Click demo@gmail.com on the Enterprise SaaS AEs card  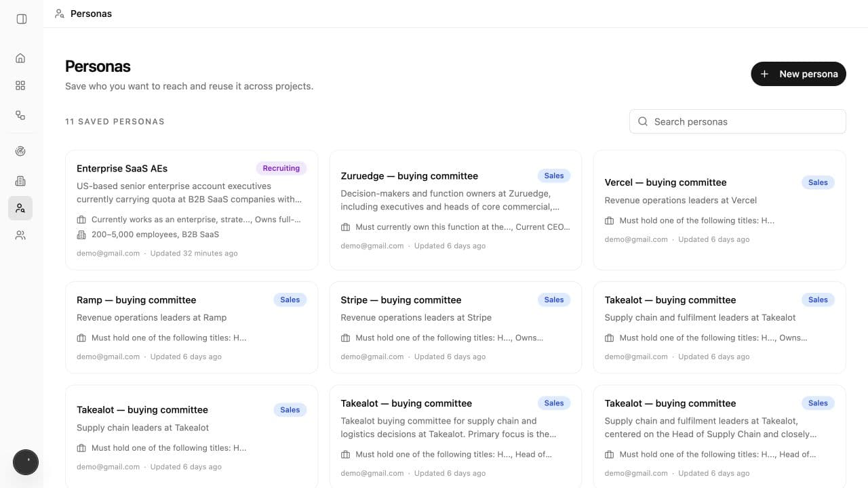pyautogui.click(x=108, y=253)
